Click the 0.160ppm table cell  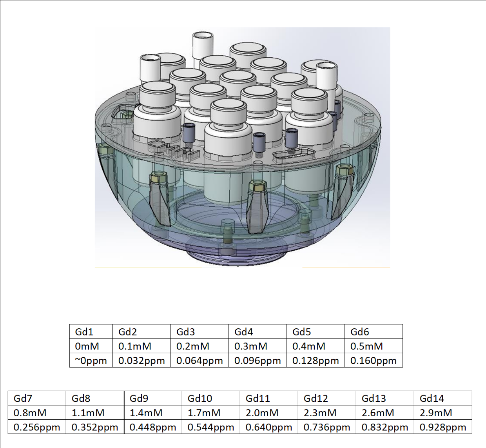click(374, 361)
